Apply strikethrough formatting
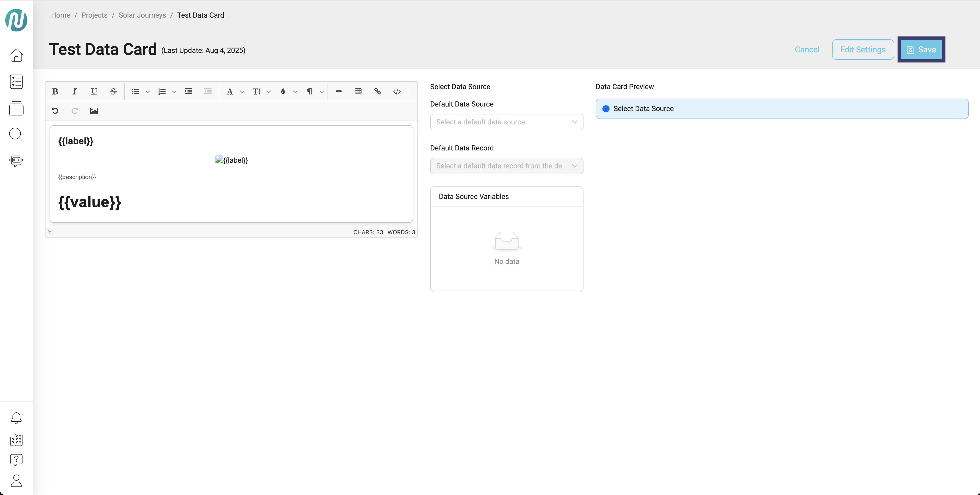This screenshot has height=495, width=980. (113, 91)
